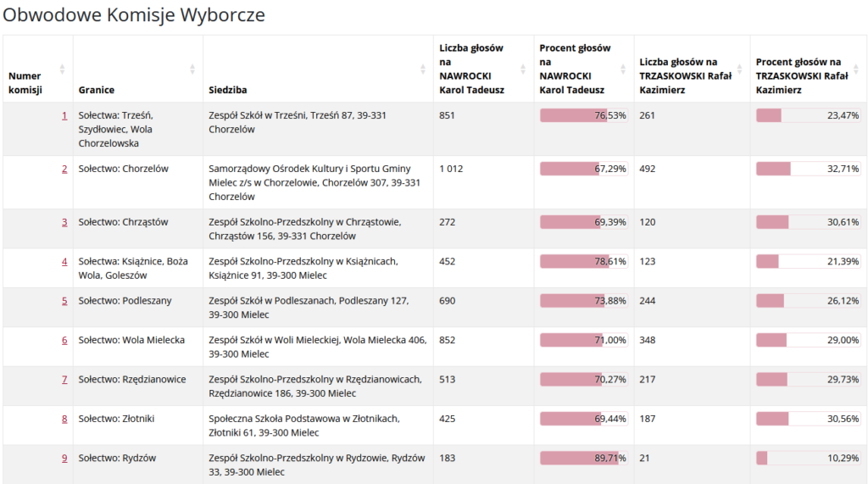Sort table by Numer komisji column arrows

(62, 69)
